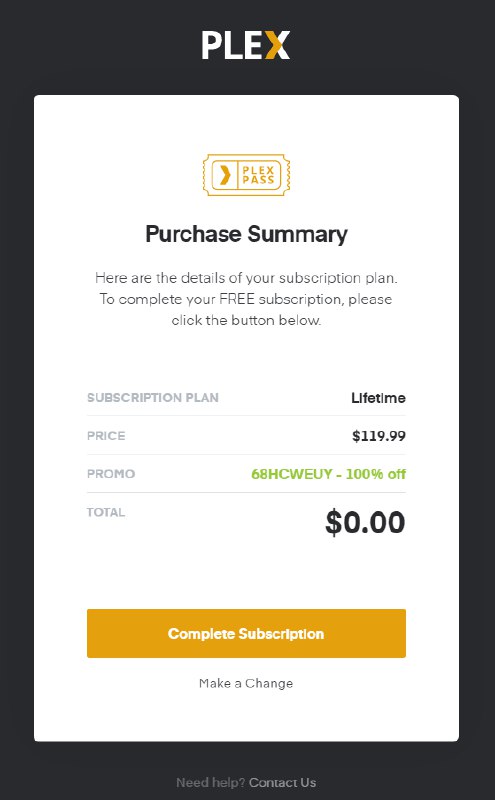Click the PRICE row label
495x800 pixels.
106,436
